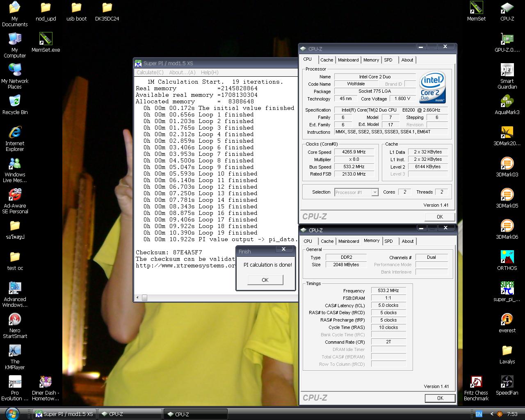Viewport: 525px width, 420px height.
Task: Click OK in lower CPU-Z Memory window
Action: tap(440, 398)
